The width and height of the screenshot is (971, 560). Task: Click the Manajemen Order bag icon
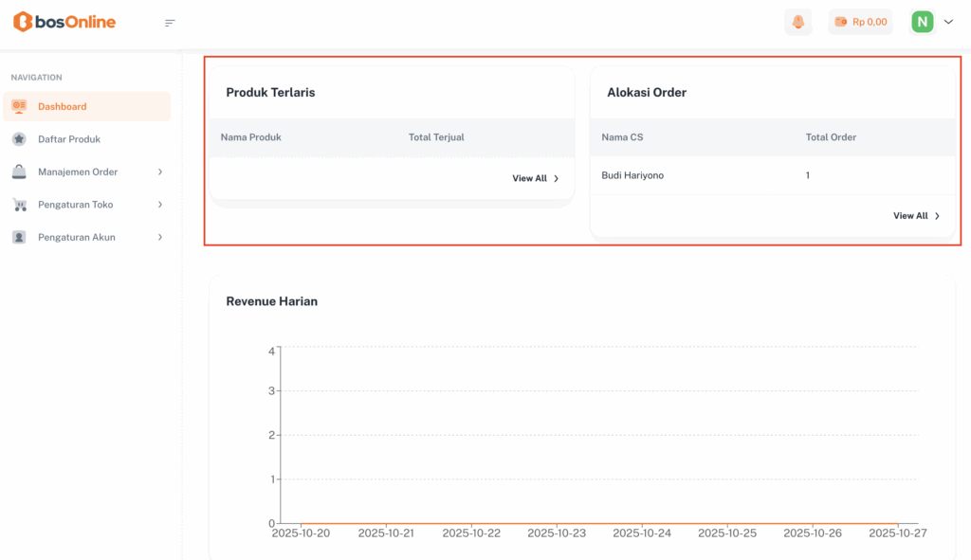click(x=19, y=172)
